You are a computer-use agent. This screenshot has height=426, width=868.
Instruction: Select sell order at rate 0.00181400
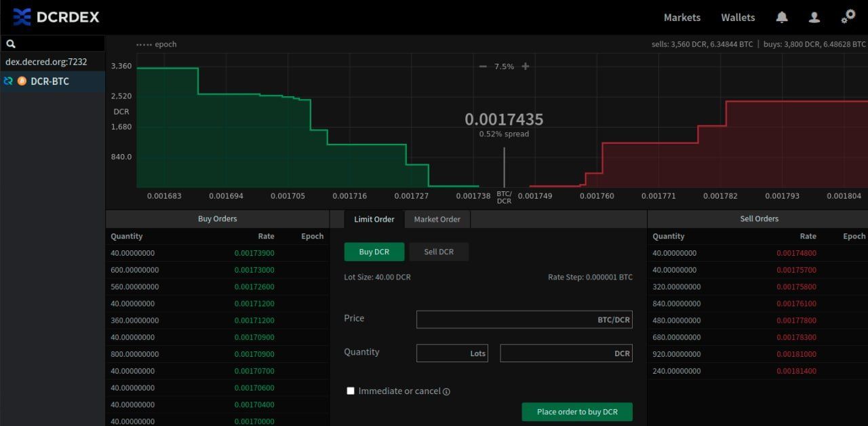pyautogui.click(x=758, y=371)
